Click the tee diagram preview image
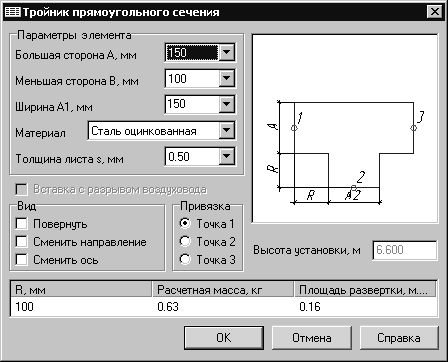Image resolution: width=448 pixels, height=362 pixels. (345, 128)
